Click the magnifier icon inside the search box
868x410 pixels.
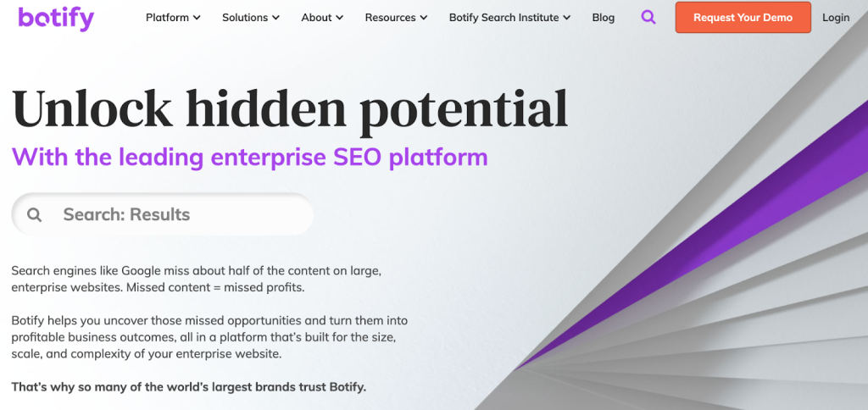tap(34, 214)
